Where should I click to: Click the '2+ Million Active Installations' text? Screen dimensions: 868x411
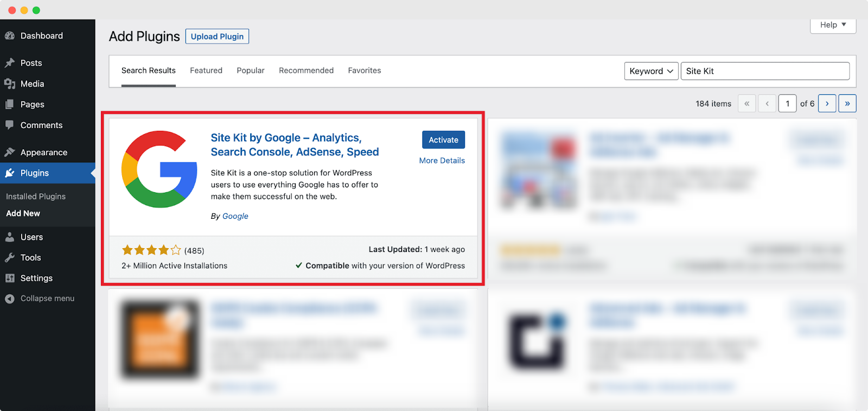[175, 265]
